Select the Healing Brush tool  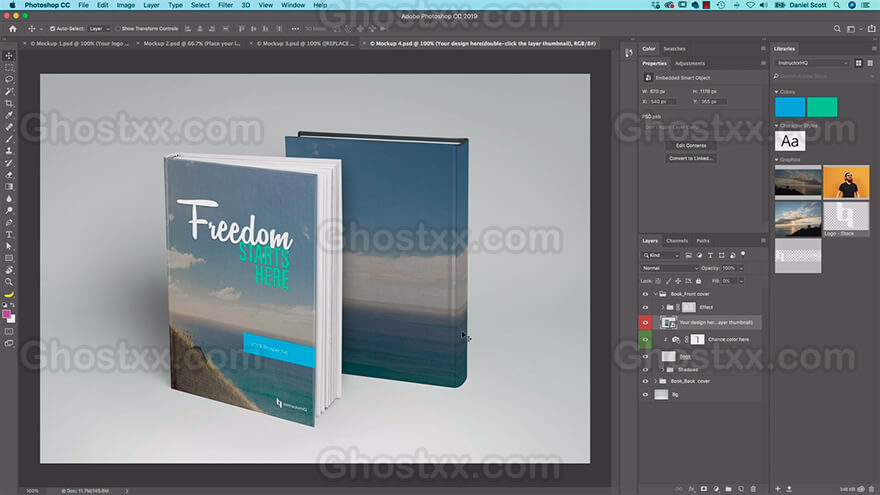tap(9, 127)
